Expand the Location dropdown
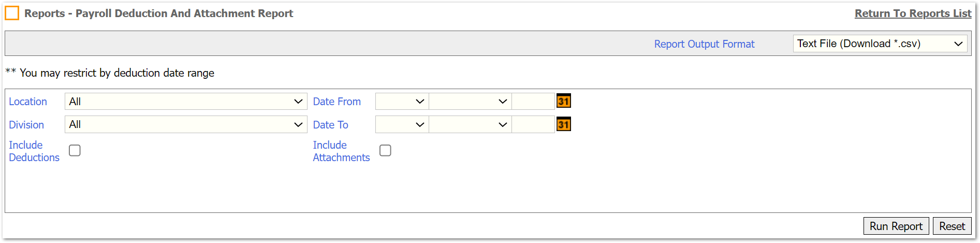This screenshot has width=980, height=243. click(x=186, y=102)
